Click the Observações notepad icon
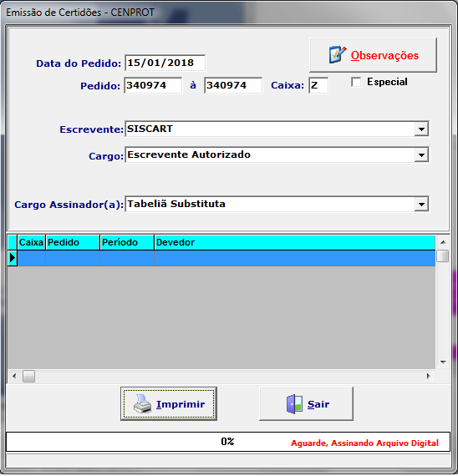Screen dimensions: 458x476 coord(337,55)
